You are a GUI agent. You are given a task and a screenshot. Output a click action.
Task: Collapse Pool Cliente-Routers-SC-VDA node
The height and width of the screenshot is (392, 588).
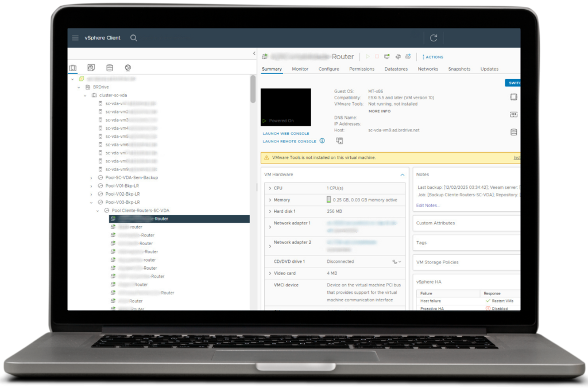pos(98,211)
